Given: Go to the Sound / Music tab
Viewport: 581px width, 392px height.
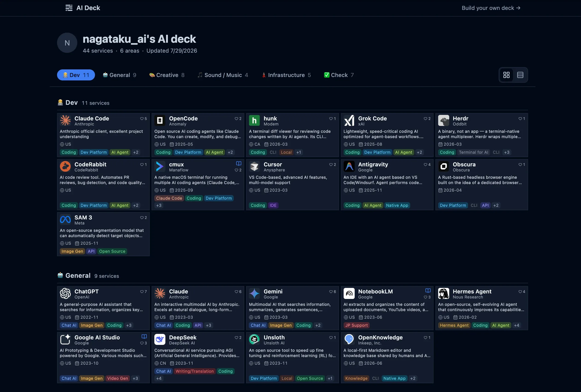Looking at the screenshot, I should pyautogui.click(x=223, y=75).
